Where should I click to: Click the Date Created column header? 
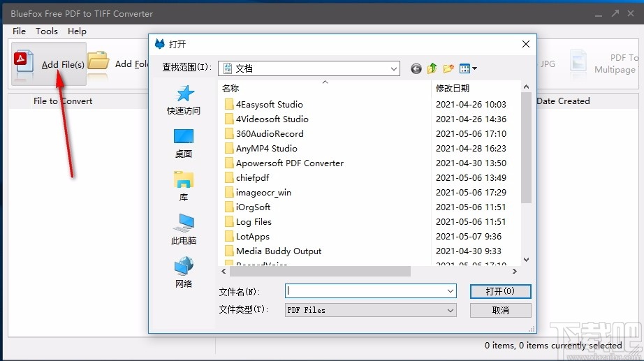(x=563, y=101)
